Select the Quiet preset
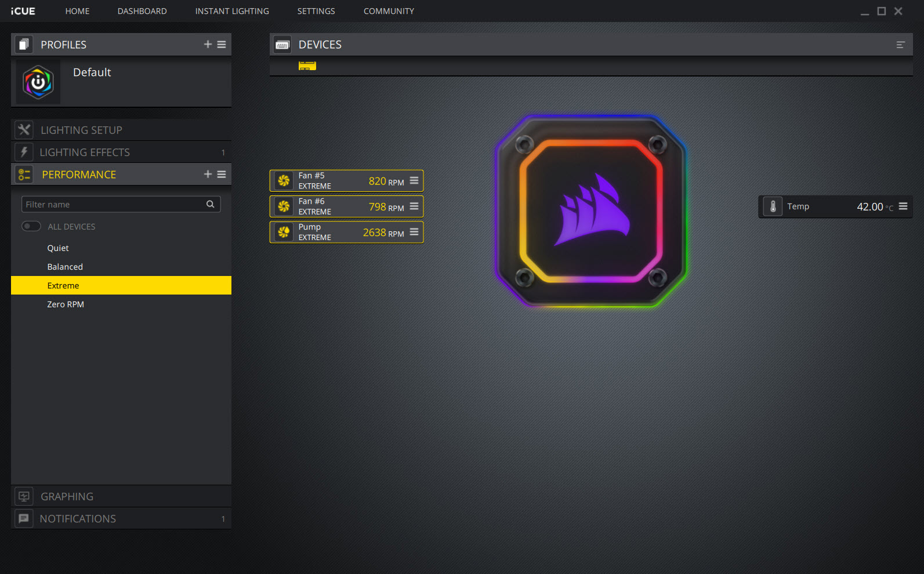Viewport: 924px width, 574px height. 121,248
